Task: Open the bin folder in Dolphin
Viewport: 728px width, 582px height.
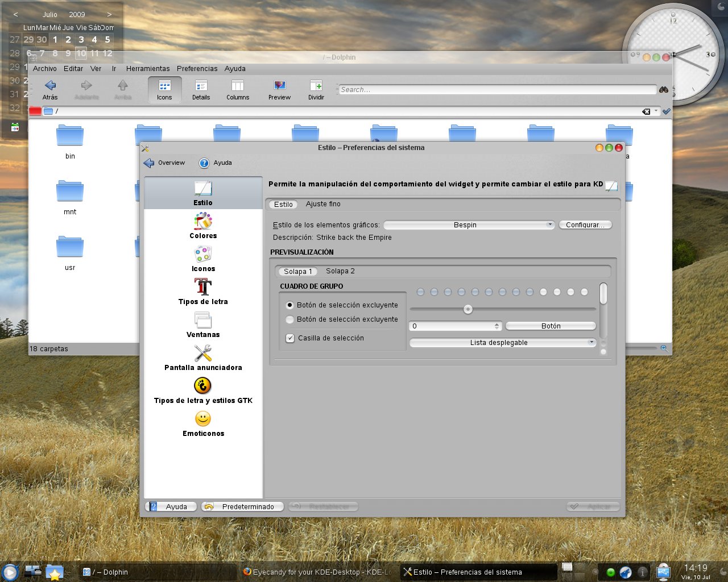Action: (x=70, y=142)
